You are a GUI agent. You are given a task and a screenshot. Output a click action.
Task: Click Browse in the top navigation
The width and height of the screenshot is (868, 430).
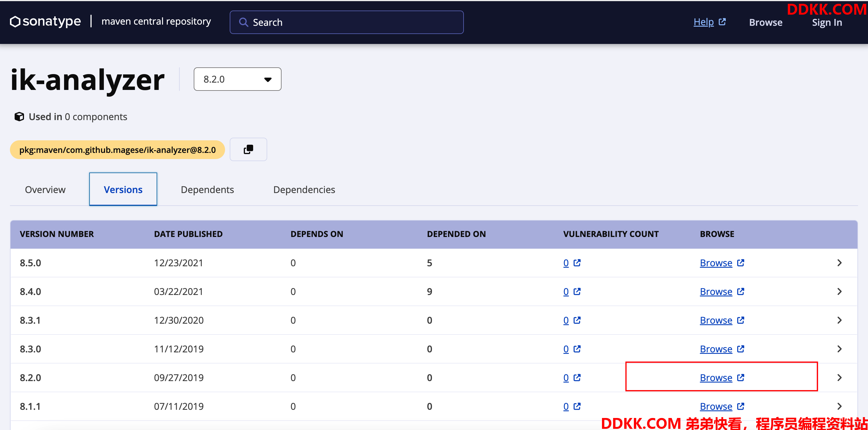[766, 22]
